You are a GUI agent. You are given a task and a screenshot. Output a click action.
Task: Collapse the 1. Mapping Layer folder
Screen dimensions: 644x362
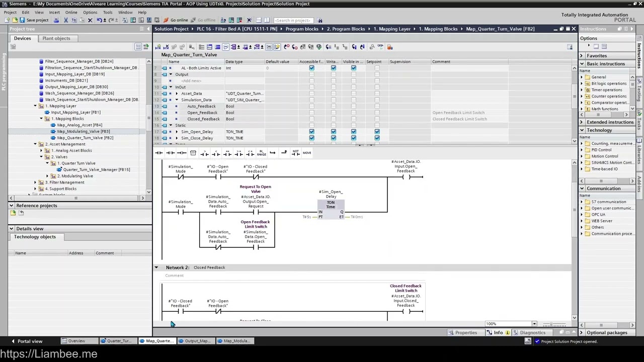point(35,106)
